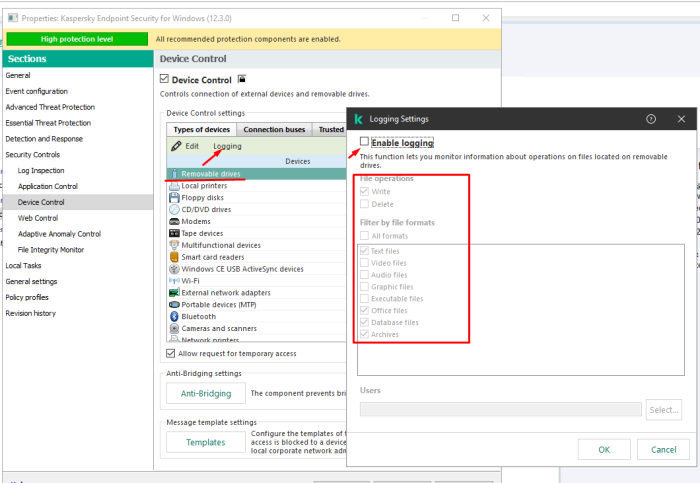Open Advanced Threat Protection section
Viewport: 700px width, 483px height.
(50, 107)
